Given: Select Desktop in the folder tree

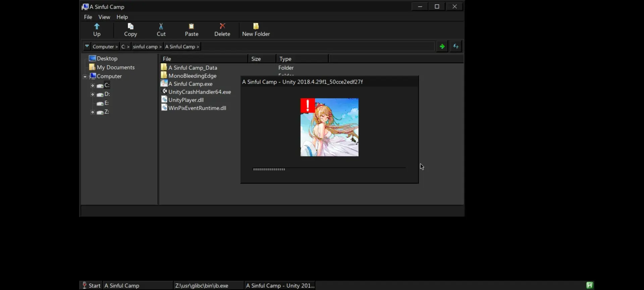Looking at the screenshot, I should pyautogui.click(x=107, y=58).
